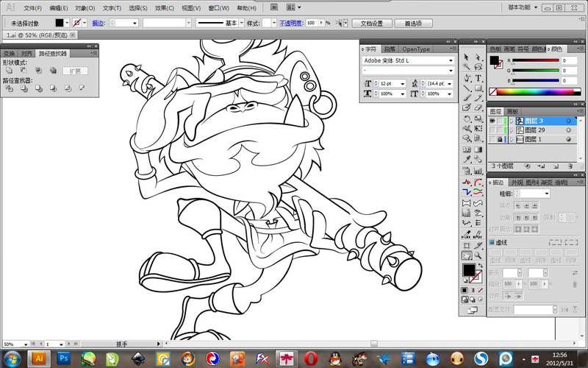The height and width of the screenshot is (368, 588).
Task: Open the 基本 brush definition dropdown
Action: click(x=242, y=24)
